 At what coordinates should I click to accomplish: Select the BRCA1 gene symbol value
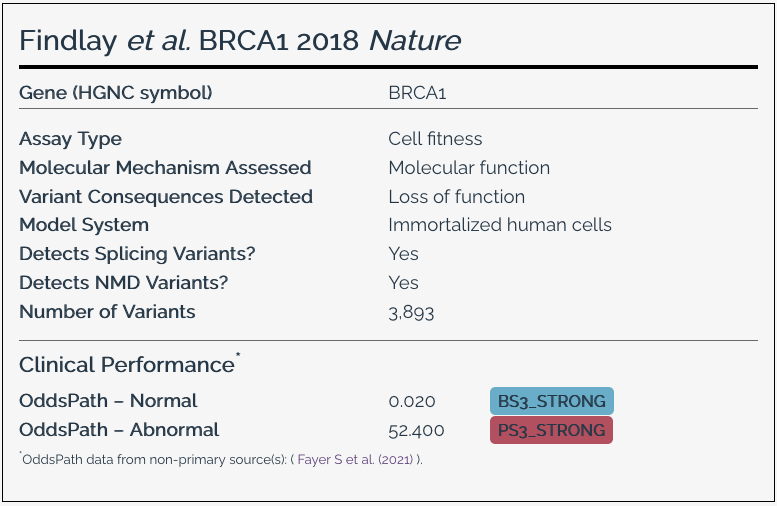(x=417, y=93)
